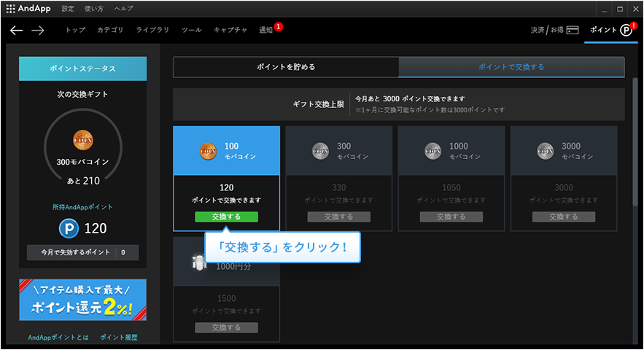Open the ヘルプ menu

124,9
